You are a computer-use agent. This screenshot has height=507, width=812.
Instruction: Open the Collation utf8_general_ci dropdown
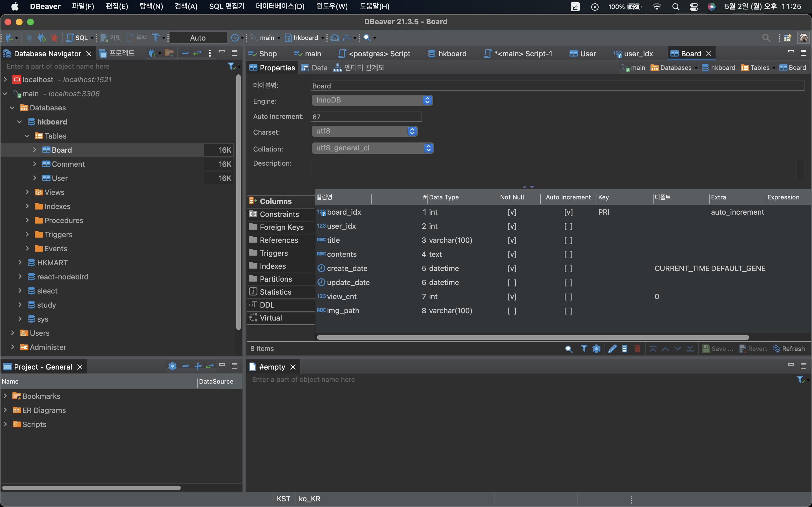point(372,148)
